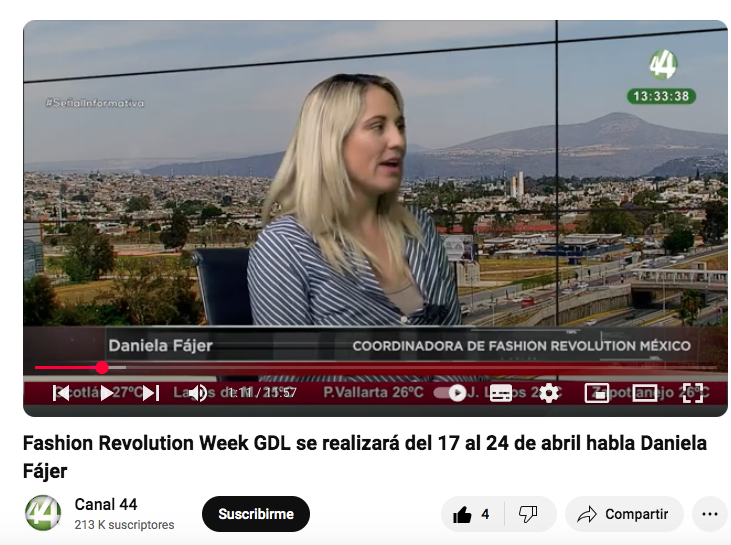The width and height of the screenshot is (731, 545).
Task: Skip to the previous video
Action: pyautogui.click(x=61, y=393)
